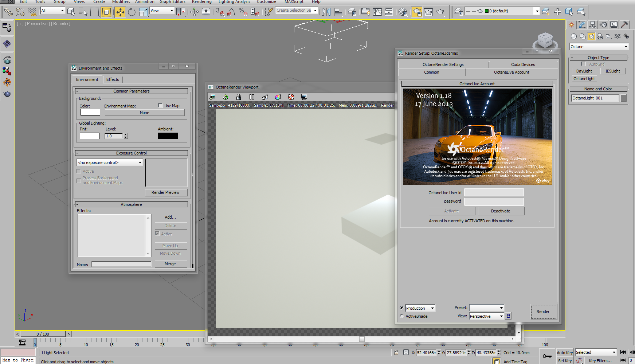Switch to the Effects tab
This screenshot has width=635, height=364.
[x=113, y=79]
